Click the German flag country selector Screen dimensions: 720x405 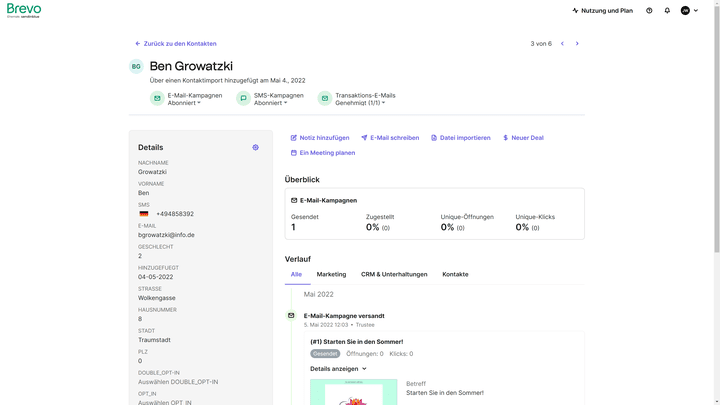pyautogui.click(x=144, y=214)
